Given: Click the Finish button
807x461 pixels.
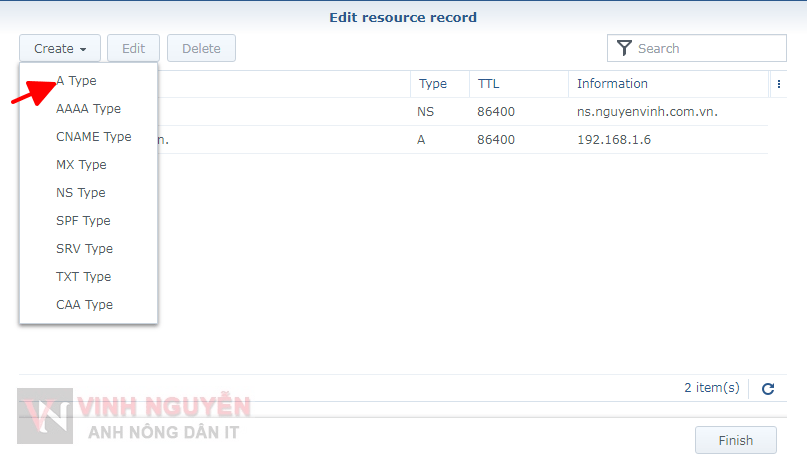Looking at the screenshot, I should (x=735, y=441).
